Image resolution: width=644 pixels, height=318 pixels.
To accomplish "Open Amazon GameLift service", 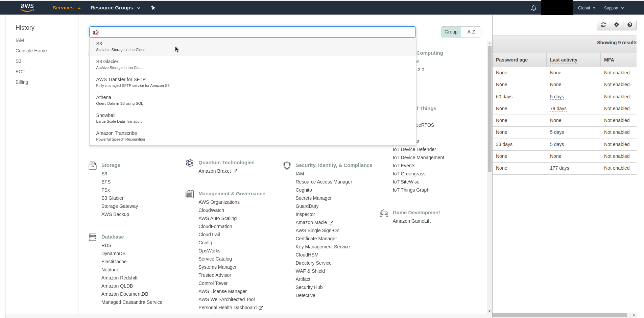I will 411,221.
